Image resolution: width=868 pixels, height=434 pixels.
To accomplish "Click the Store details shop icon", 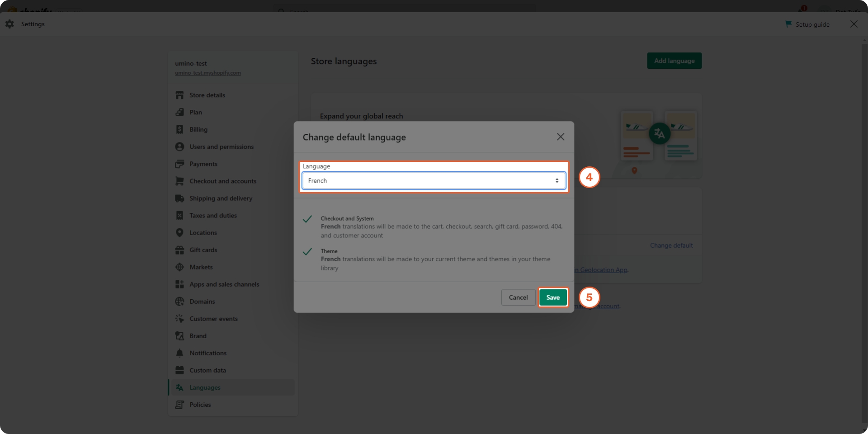I will click(179, 95).
